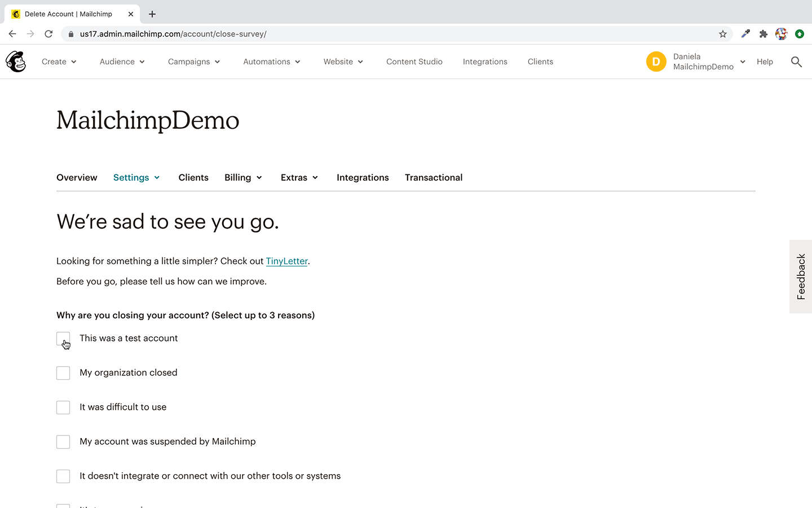
Task: Click the address bar lock icon
Action: pos(70,34)
